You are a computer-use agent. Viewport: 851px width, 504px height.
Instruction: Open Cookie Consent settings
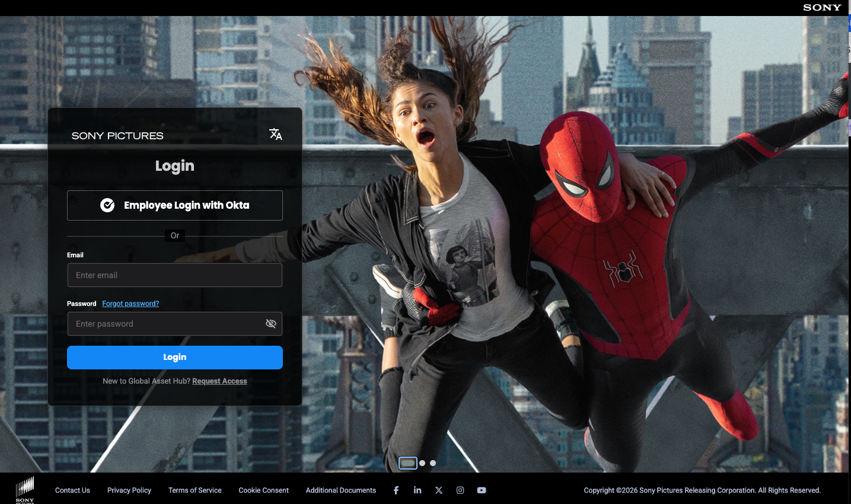tap(264, 490)
